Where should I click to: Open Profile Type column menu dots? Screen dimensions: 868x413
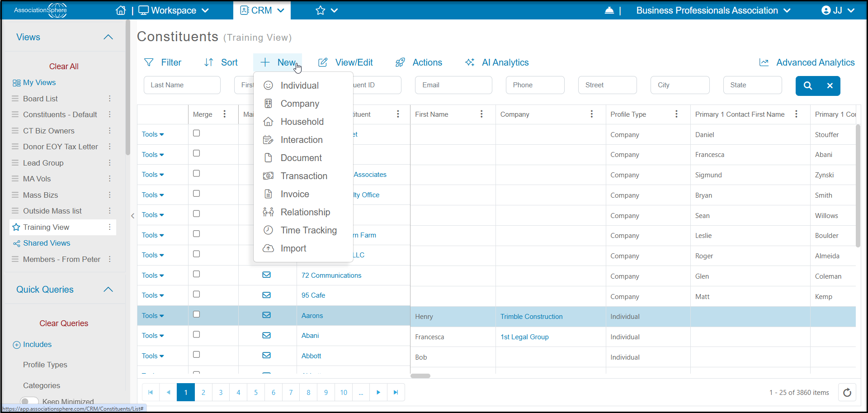pos(676,114)
